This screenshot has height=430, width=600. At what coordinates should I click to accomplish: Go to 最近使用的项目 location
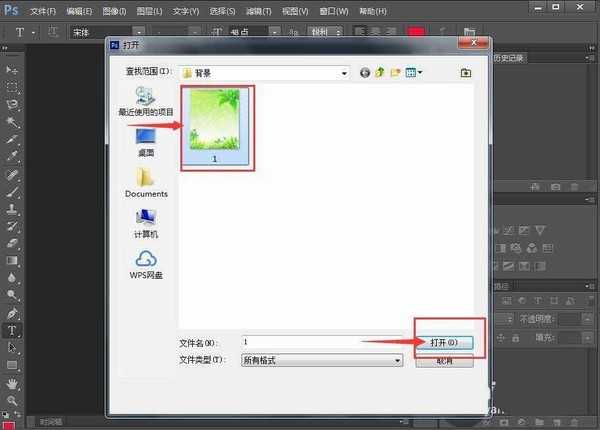146,100
